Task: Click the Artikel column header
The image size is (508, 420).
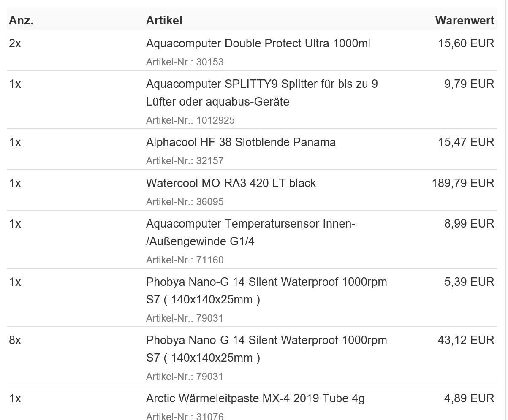Action: click(x=164, y=21)
